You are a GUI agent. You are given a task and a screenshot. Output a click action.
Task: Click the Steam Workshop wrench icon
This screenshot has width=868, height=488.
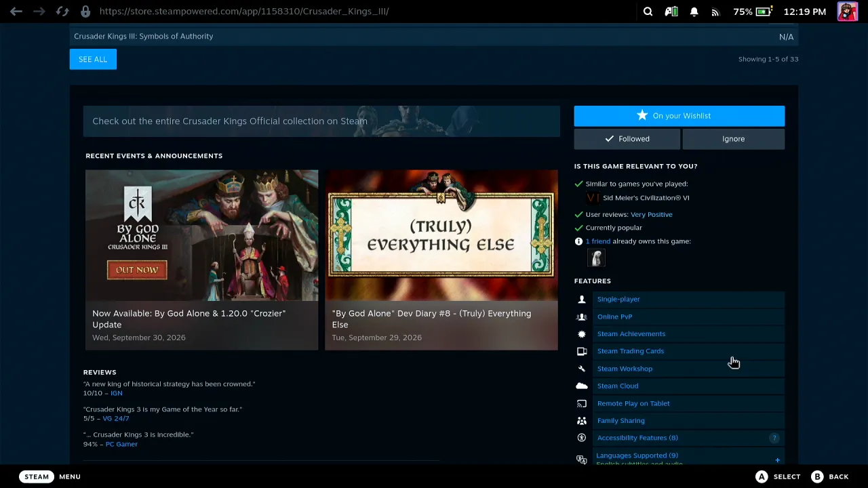coord(582,369)
